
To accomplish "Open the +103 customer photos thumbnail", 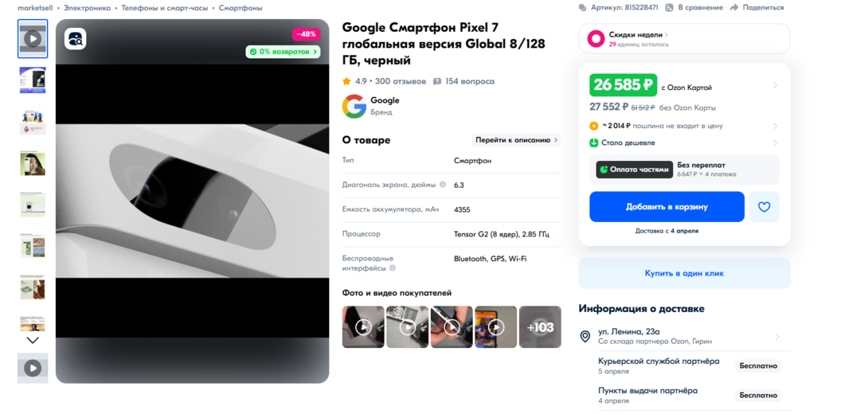I will pos(540,327).
